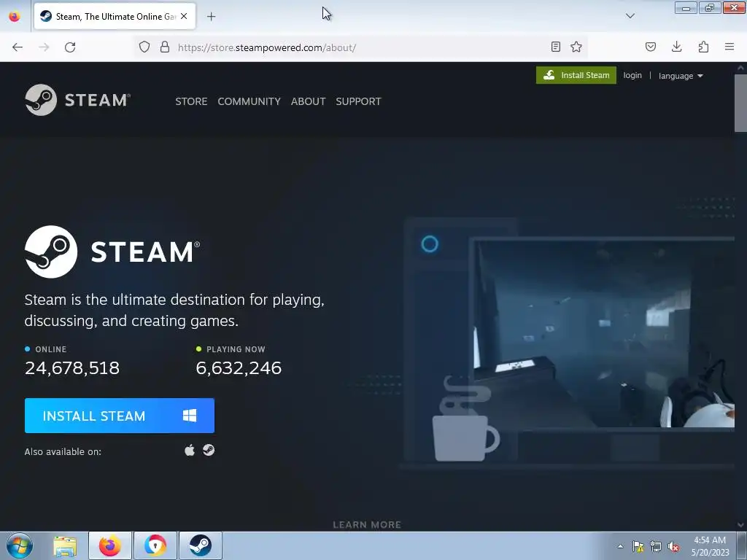Click the Firefox view icon left of tabs
Screen dimensions: 747x560
(x=15, y=16)
